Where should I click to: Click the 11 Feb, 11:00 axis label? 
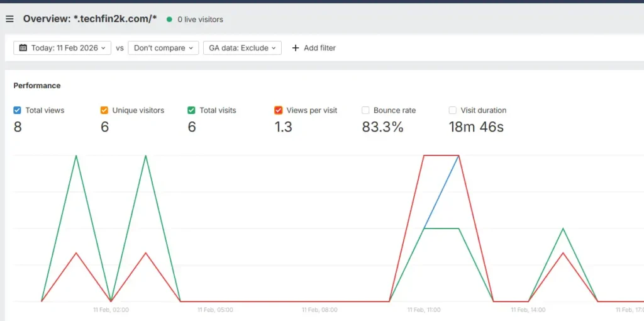pyautogui.click(x=424, y=310)
